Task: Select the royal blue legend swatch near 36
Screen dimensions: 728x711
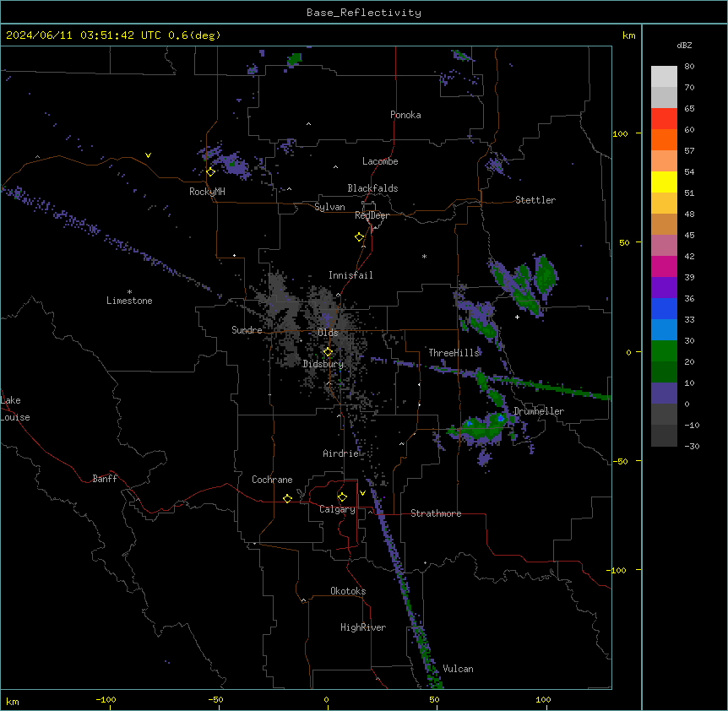Action: click(664, 308)
